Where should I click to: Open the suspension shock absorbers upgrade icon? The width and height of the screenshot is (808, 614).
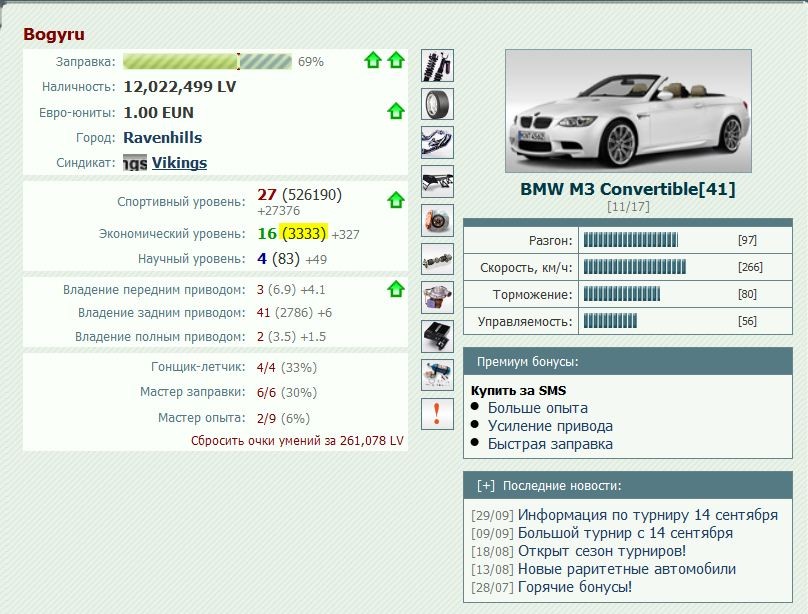coord(437,65)
